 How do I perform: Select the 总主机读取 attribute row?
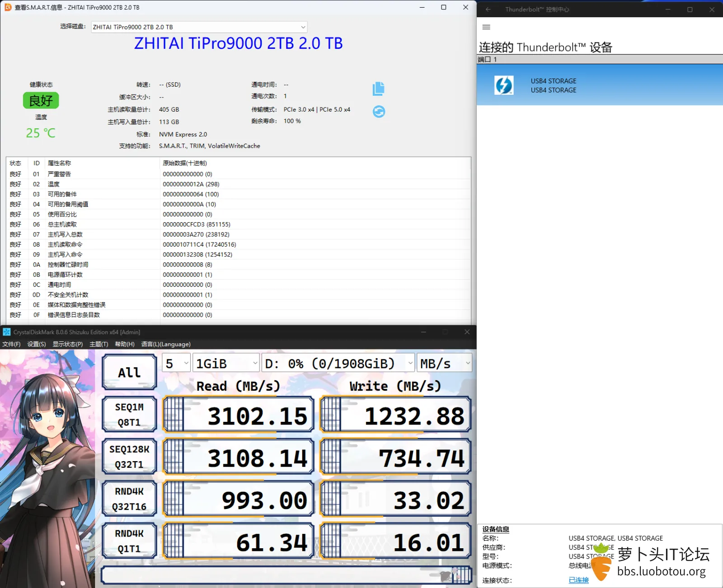click(238, 224)
